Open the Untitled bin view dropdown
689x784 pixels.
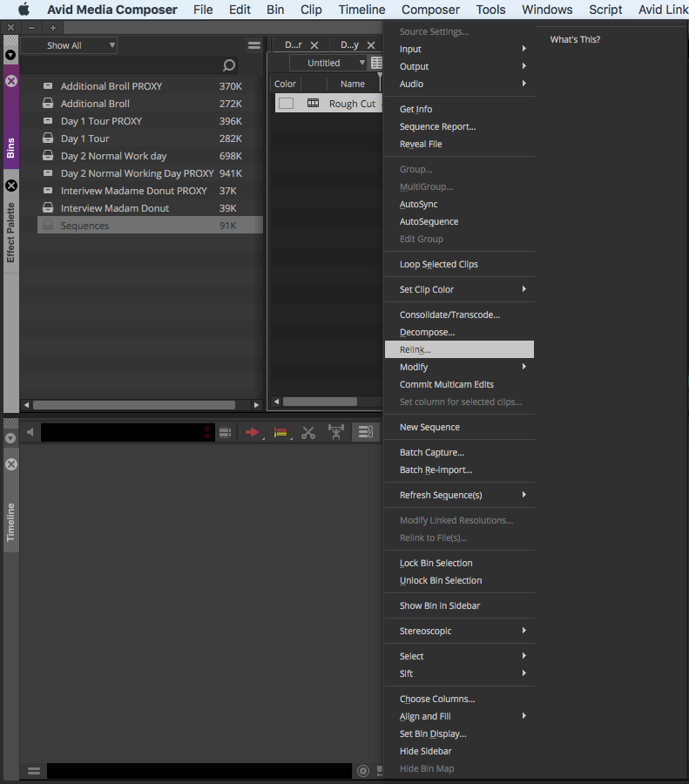328,63
